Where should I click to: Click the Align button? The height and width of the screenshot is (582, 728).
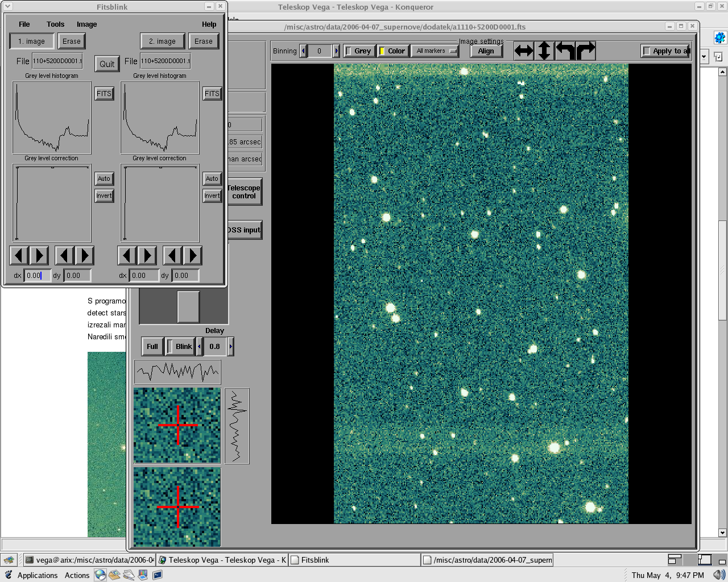pos(486,51)
